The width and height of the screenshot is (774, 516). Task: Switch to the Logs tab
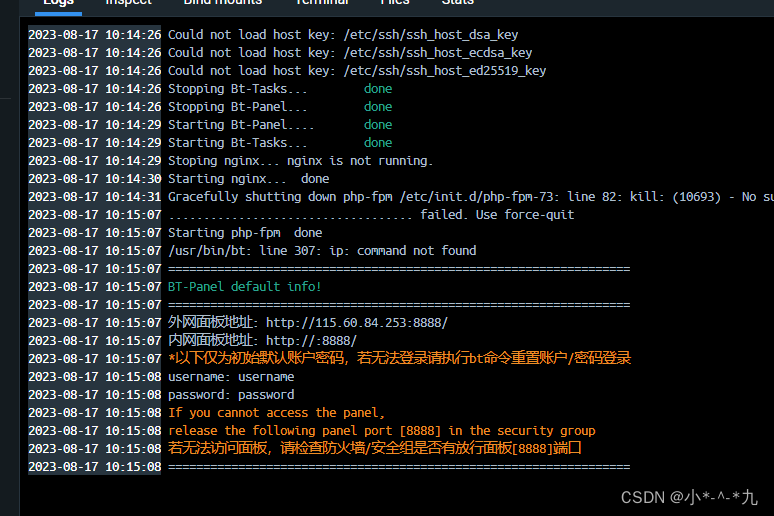pyautogui.click(x=58, y=3)
